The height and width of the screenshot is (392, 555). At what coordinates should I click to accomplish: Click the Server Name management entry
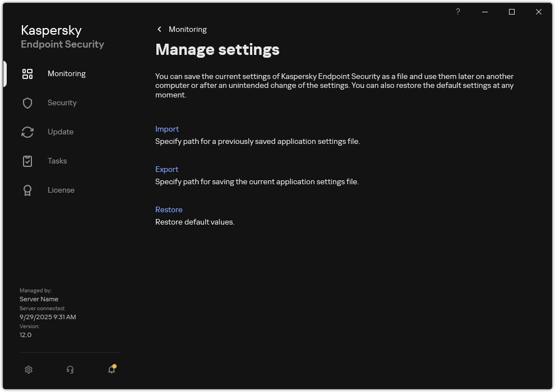(39, 298)
